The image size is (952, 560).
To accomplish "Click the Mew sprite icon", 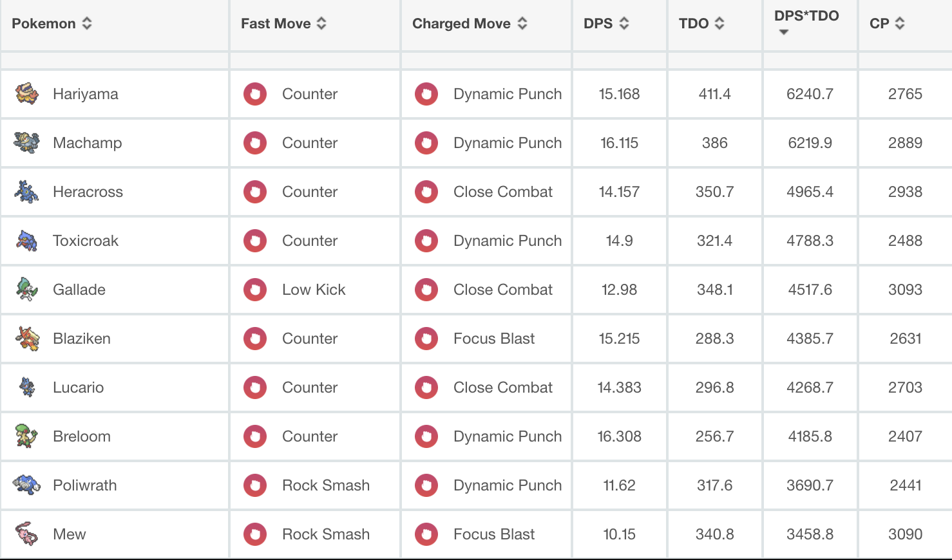I will coord(27,534).
